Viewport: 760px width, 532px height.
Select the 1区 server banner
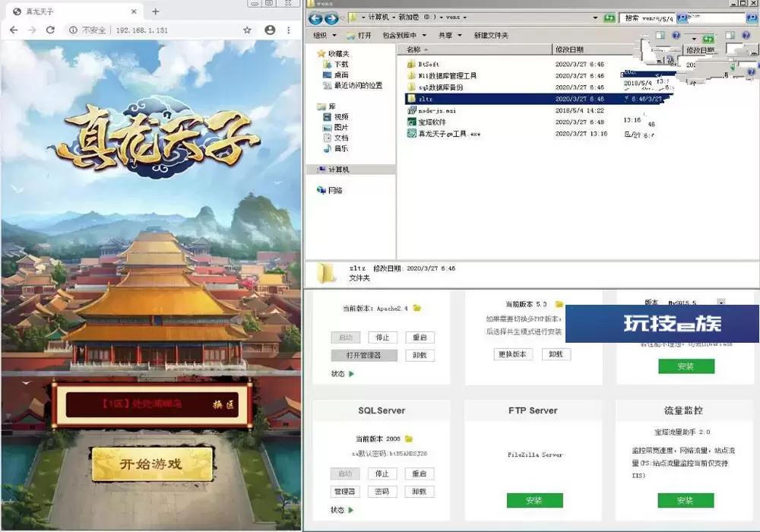click(x=152, y=404)
